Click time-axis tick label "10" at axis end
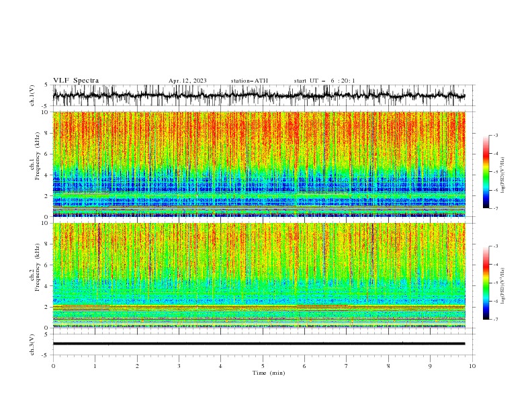 click(x=472, y=366)
